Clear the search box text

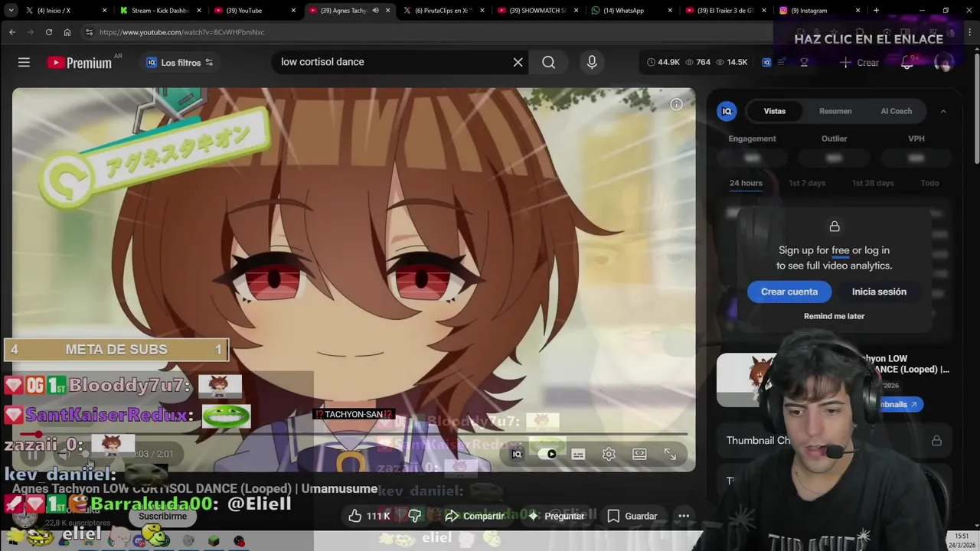tap(518, 62)
